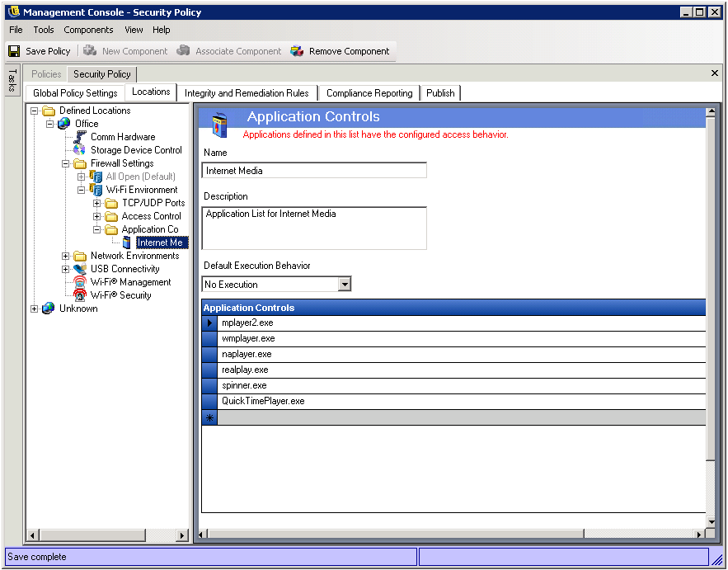Click the Internet Me application list icon
This screenshot has height=570, width=728.
(127, 243)
